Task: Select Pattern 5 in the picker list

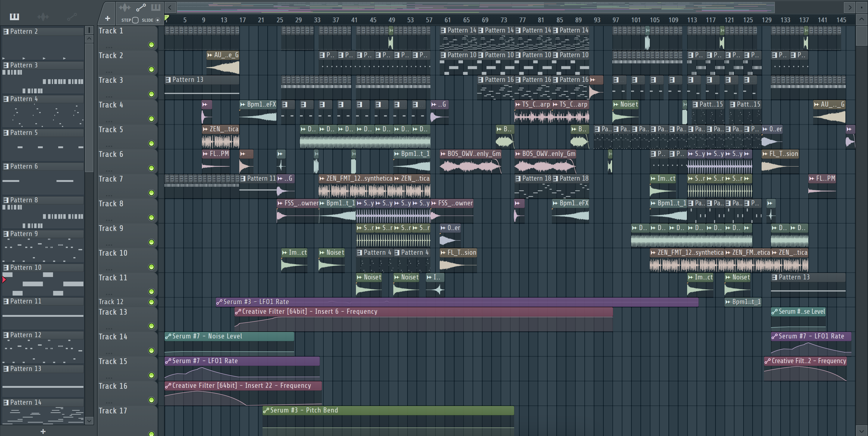Action: tap(43, 133)
